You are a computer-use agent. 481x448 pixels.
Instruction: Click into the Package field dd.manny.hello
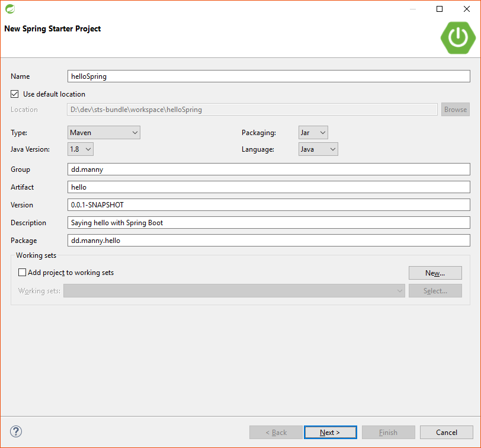click(x=269, y=241)
